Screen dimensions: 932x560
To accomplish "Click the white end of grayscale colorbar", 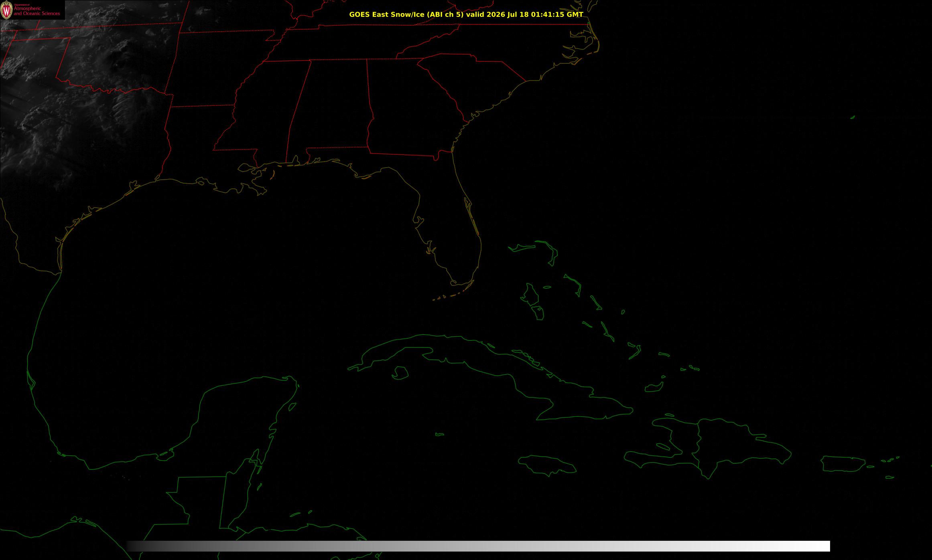I will [818, 546].
